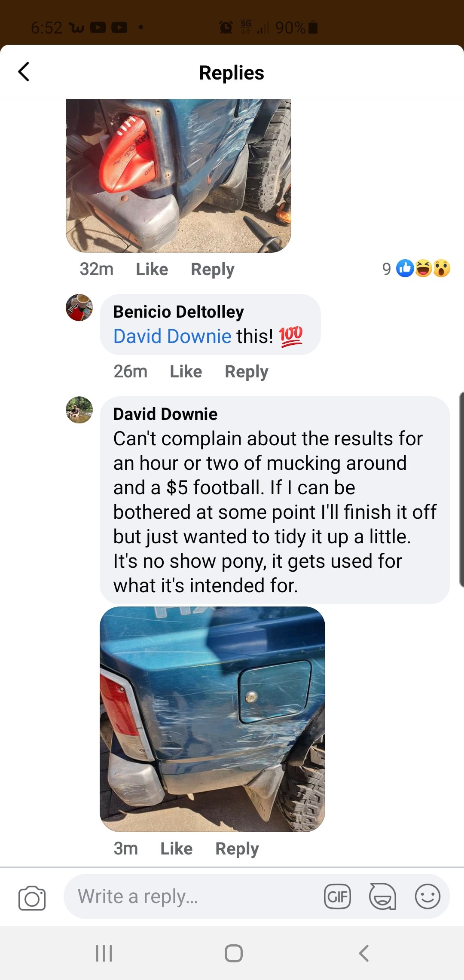Reply to David Downie's comment
The image size is (464, 980).
coord(237,849)
